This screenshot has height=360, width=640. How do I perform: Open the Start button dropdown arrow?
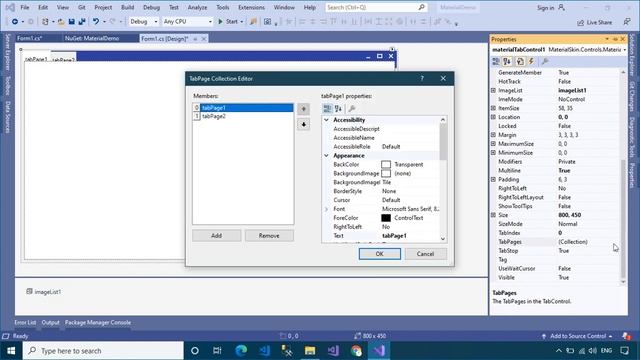point(242,22)
